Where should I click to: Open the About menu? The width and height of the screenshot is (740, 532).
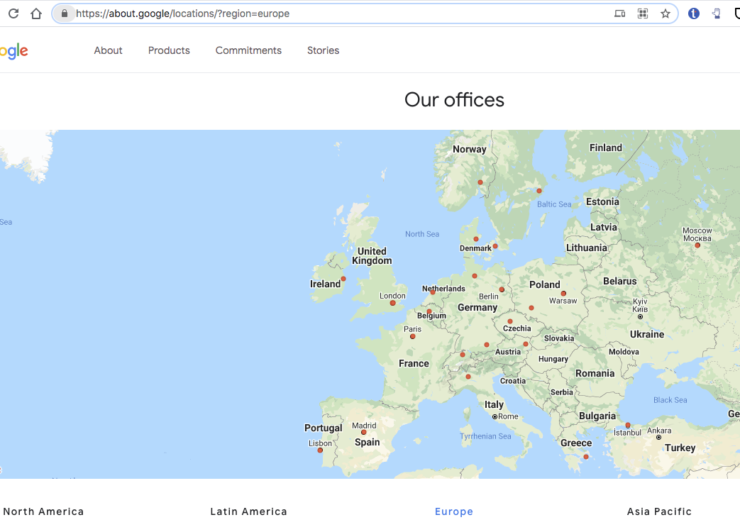click(x=108, y=51)
